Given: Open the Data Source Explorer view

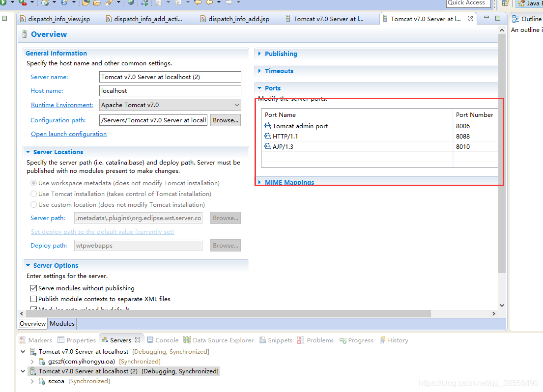Looking at the screenshot, I should tap(219, 340).
